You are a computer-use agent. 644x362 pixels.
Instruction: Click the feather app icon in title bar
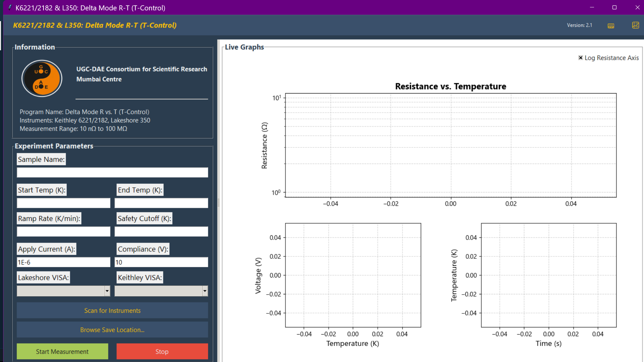(x=10, y=7)
